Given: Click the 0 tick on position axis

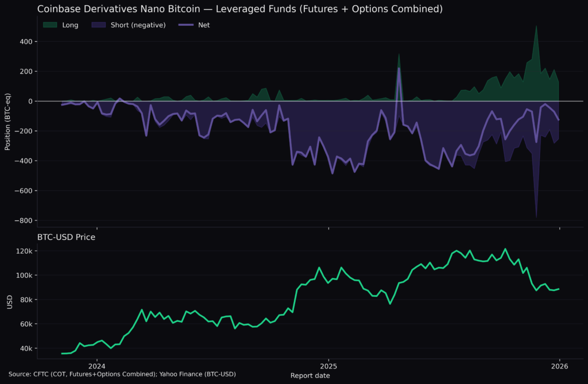Looking at the screenshot, I should (31, 102).
